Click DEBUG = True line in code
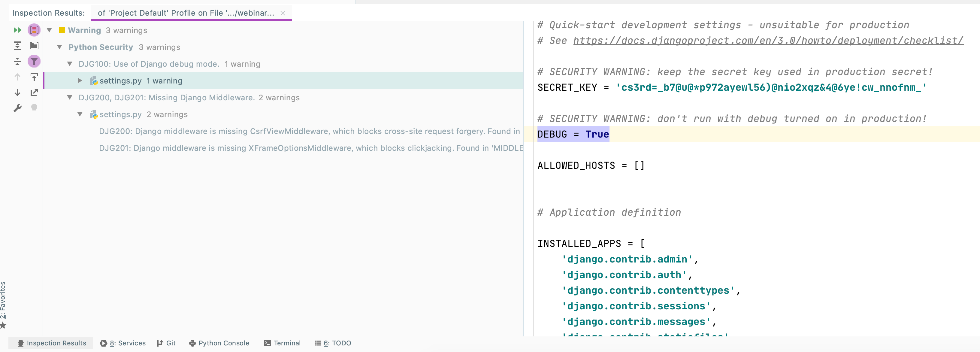The height and width of the screenshot is (352, 980). click(x=573, y=134)
